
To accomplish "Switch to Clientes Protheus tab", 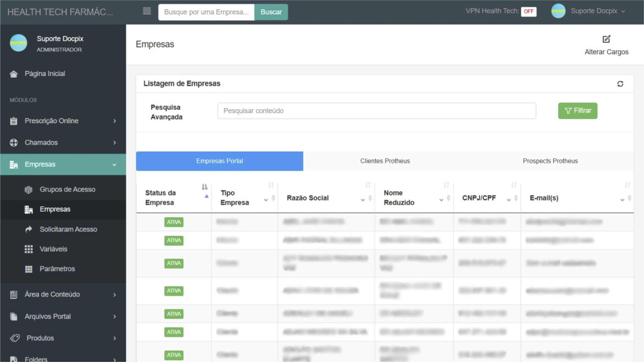I will (385, 161).
